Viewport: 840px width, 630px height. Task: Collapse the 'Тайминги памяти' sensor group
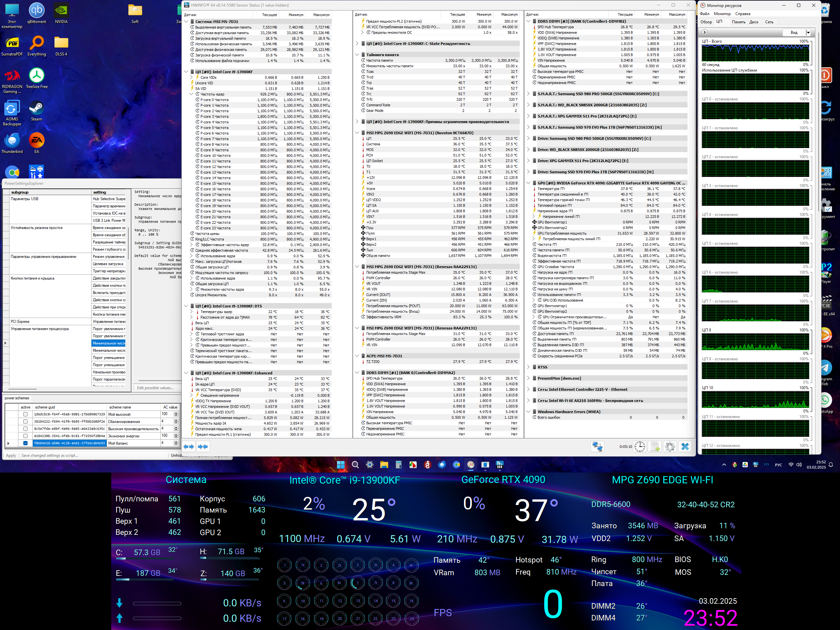pyautogui.click(x=357, y=55)
